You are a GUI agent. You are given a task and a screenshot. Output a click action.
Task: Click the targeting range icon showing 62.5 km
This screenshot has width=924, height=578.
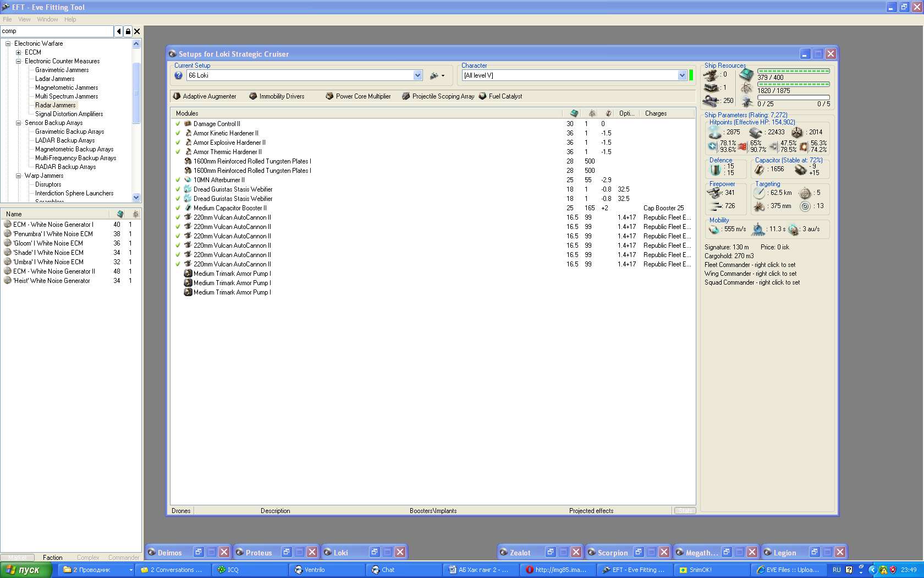(760, 193)
